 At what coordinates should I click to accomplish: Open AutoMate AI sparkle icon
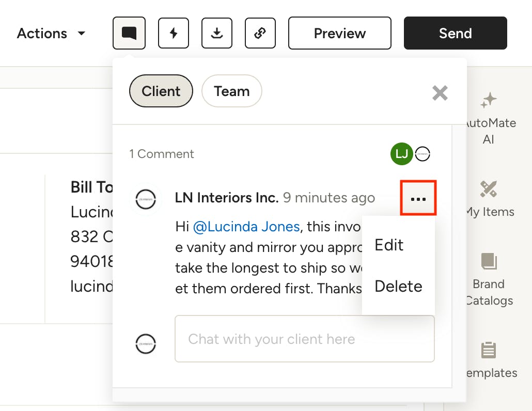click(x=488, y=101)
